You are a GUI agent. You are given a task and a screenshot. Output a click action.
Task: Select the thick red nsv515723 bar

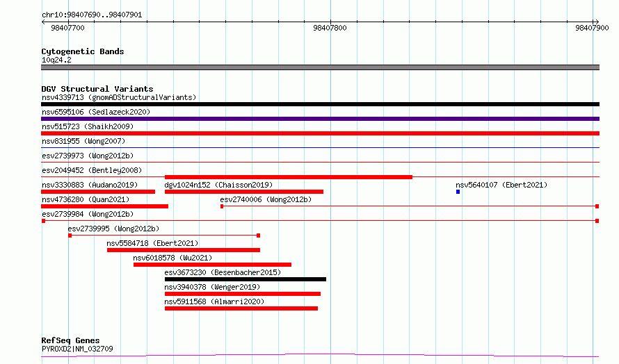tap(320, 133)
